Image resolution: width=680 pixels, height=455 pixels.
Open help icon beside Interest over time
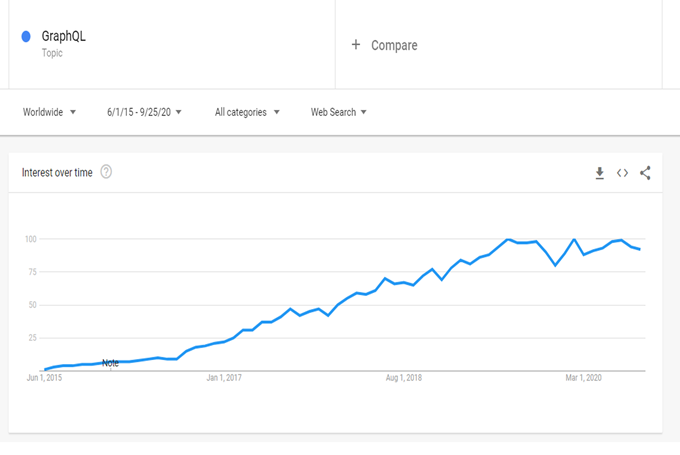click(106, 172)
